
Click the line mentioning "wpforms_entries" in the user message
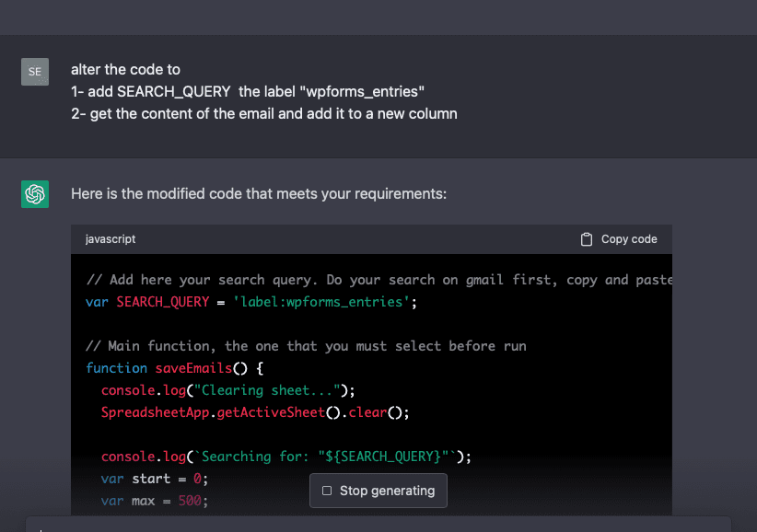click(x=248, y=92)
